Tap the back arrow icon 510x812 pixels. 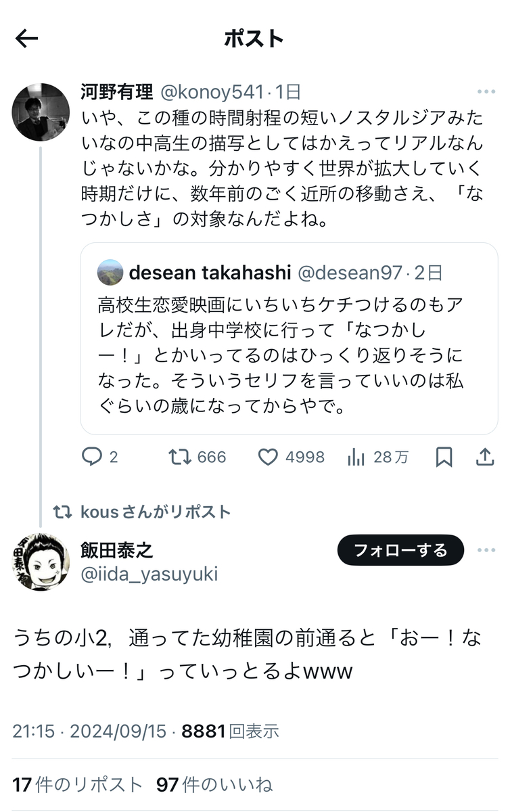click(27, 39)
